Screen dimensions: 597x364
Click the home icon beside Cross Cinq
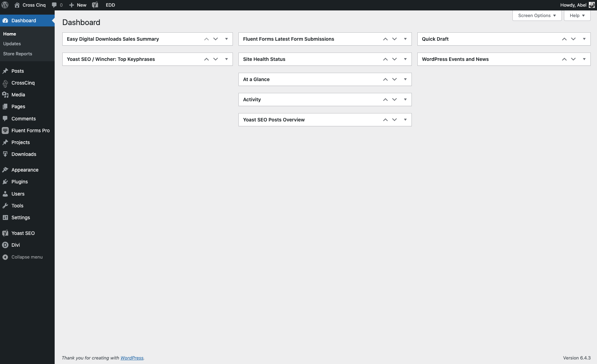click(x=17, y=5)
